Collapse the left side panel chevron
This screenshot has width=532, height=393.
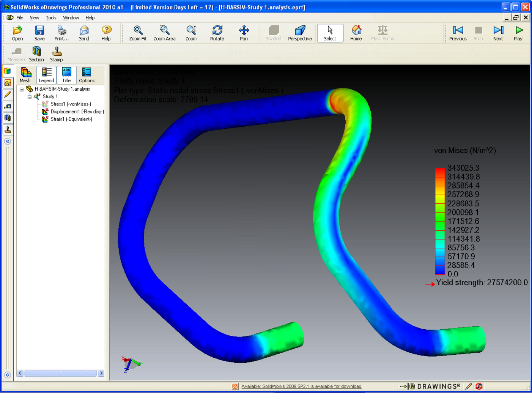[8, 141]
